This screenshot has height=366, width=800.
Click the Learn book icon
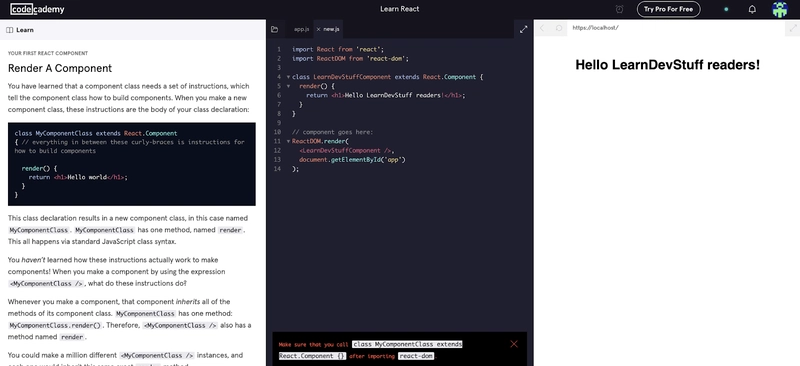click(x=9, y=30)
